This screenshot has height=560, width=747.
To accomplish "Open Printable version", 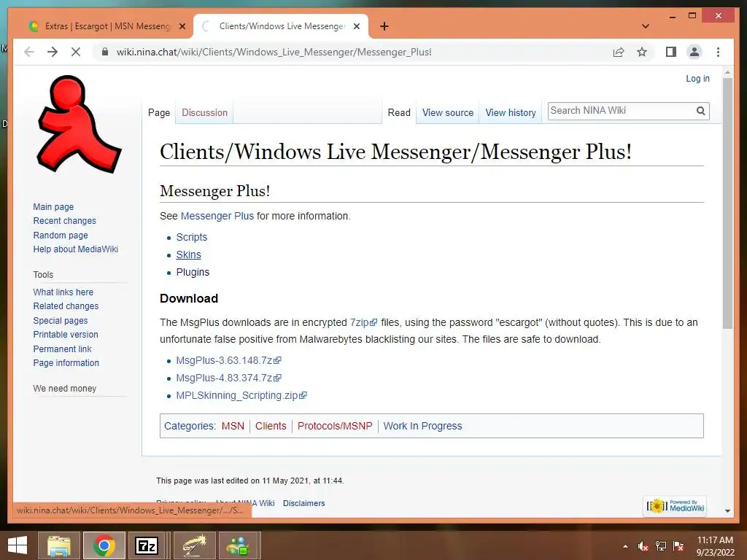I will [65, 335].
